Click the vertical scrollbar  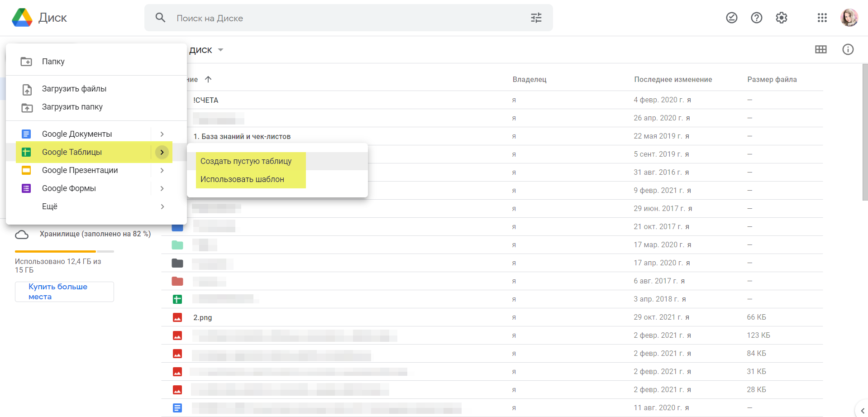(865, 132)
